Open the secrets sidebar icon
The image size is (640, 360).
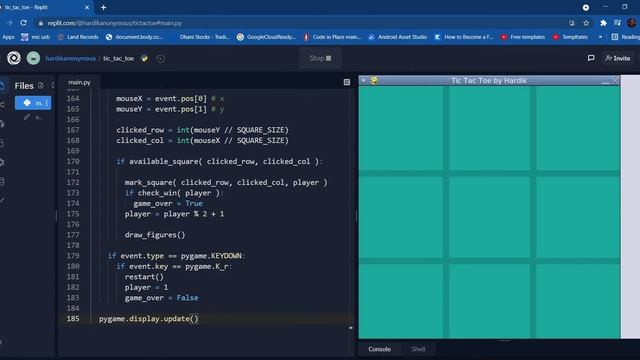pos(2,143)
